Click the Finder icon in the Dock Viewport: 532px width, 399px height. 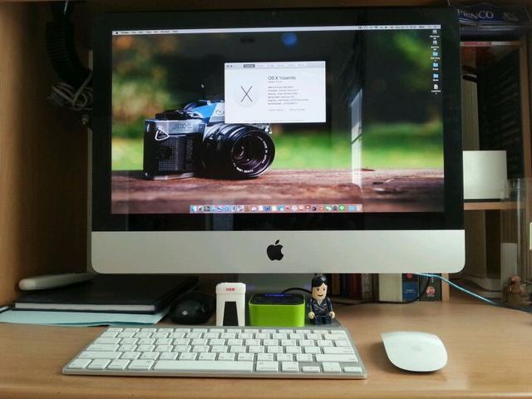pos(193,208)
